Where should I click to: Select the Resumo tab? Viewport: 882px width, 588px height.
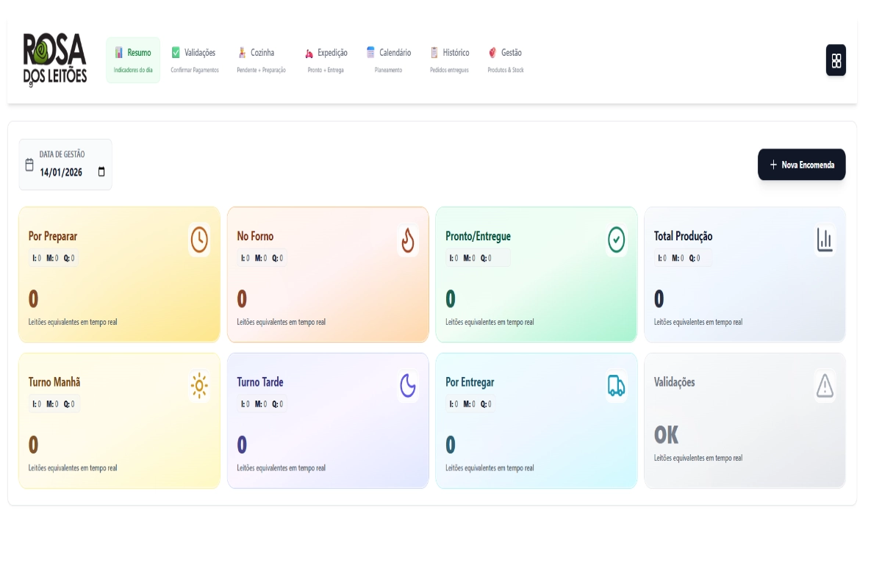[x=133, y=60]
